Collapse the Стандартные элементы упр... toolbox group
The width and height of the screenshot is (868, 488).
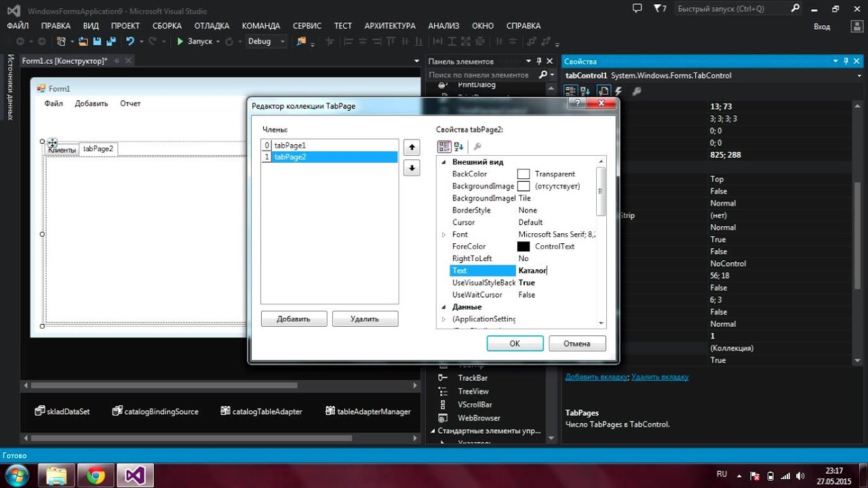coord(433,430)
